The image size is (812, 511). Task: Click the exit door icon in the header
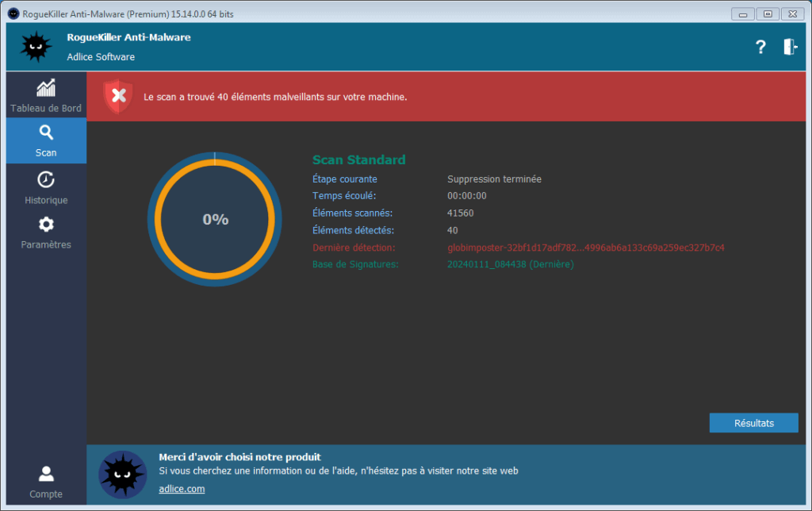pos(790,48)
